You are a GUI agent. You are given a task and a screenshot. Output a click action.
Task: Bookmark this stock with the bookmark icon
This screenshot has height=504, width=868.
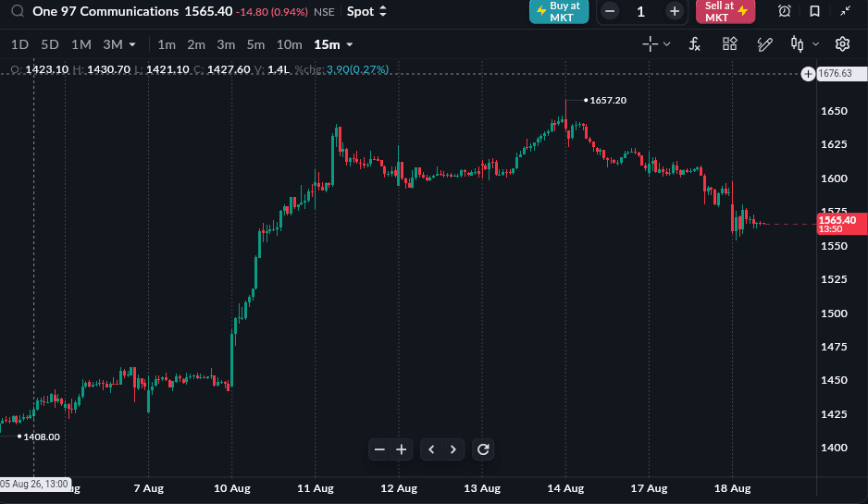[814, 11]
